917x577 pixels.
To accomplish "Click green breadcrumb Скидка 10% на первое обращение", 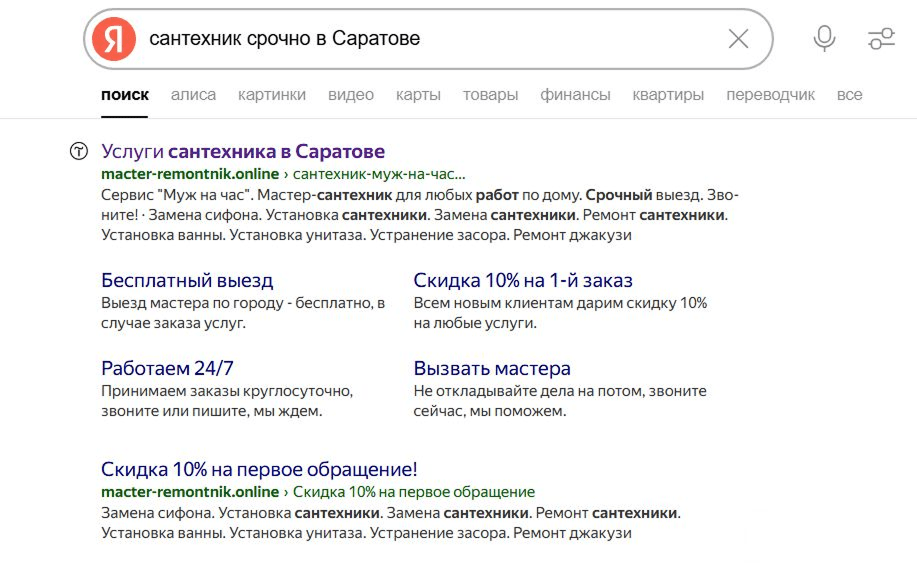I will coord(413,492).
